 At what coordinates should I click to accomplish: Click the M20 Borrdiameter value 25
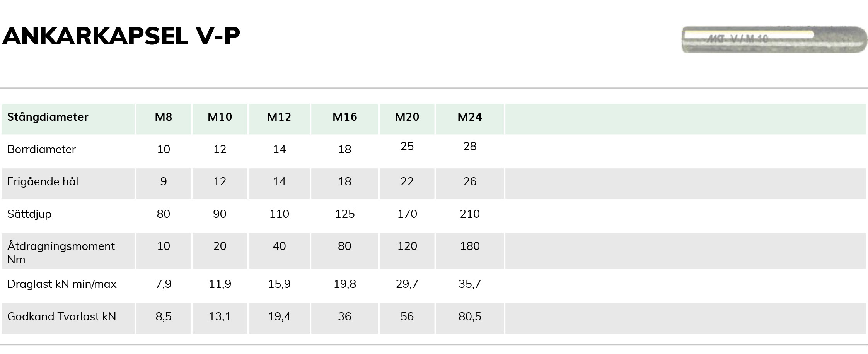[x=407, y=146]
